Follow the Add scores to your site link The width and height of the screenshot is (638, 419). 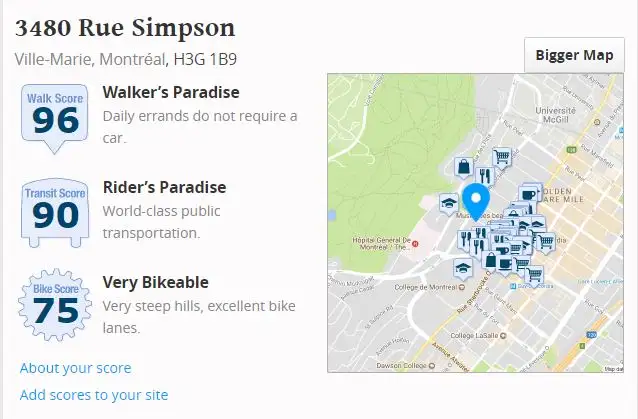tap(94, 395)
